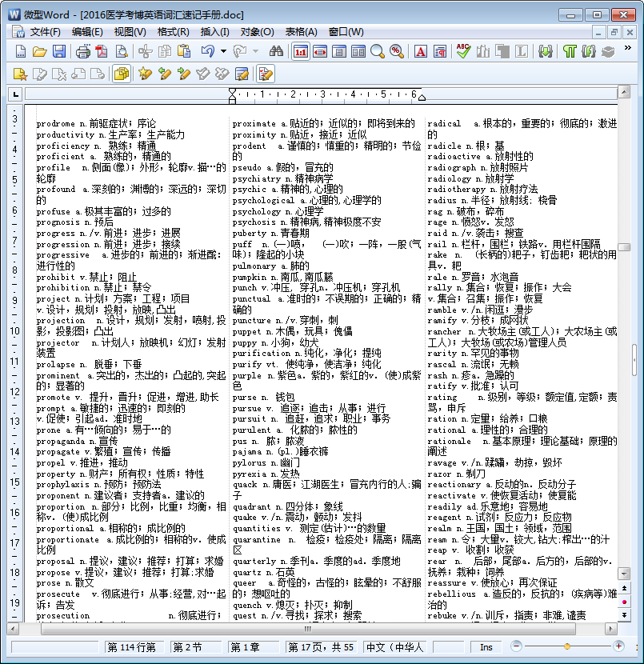644x664 pixels.
Task: Toggle the stacked yellow notes comments display
Action: click(x=122, y=74)
